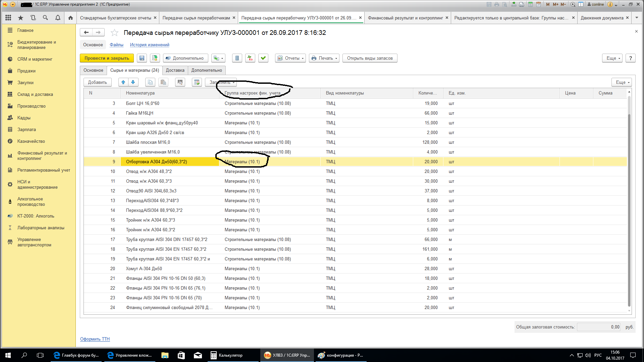
Task: Open top Еще menu button
Action: [612, 58]
